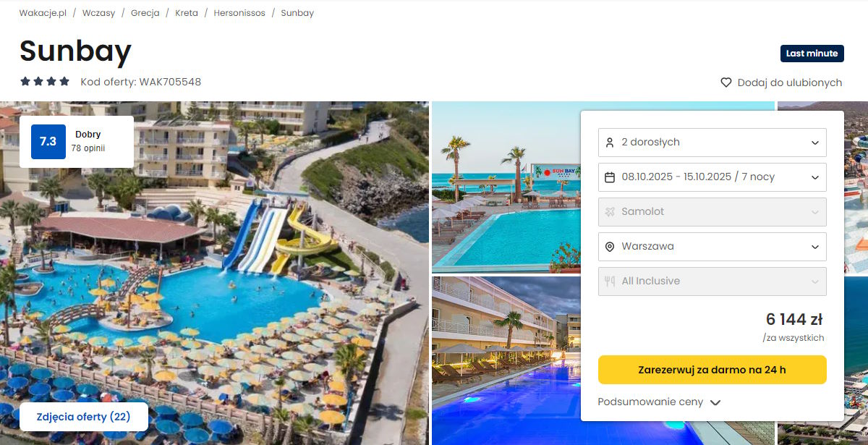The height and width of the screenshot is (445, 868).
Task: Click the calendar icon in the date field
Action: coord(609,177)
